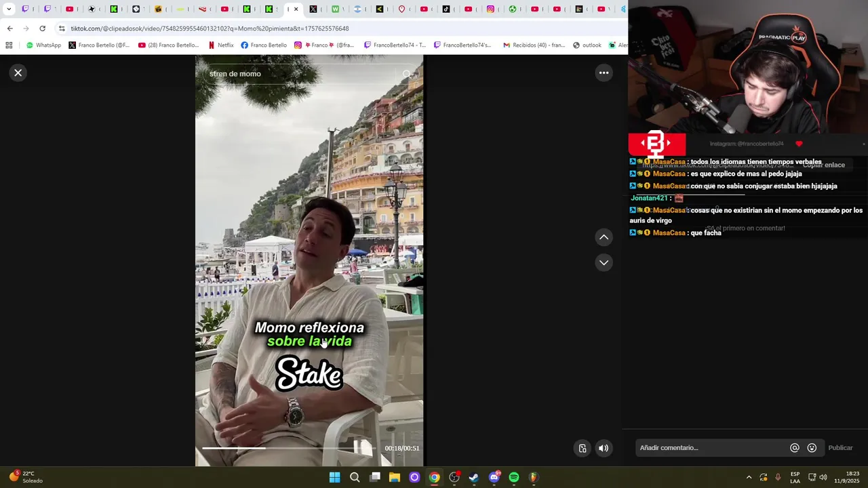Open the WhatsApp bookmark
The width and height of the screenshot is (868, 488).
(x=43, y=45)
